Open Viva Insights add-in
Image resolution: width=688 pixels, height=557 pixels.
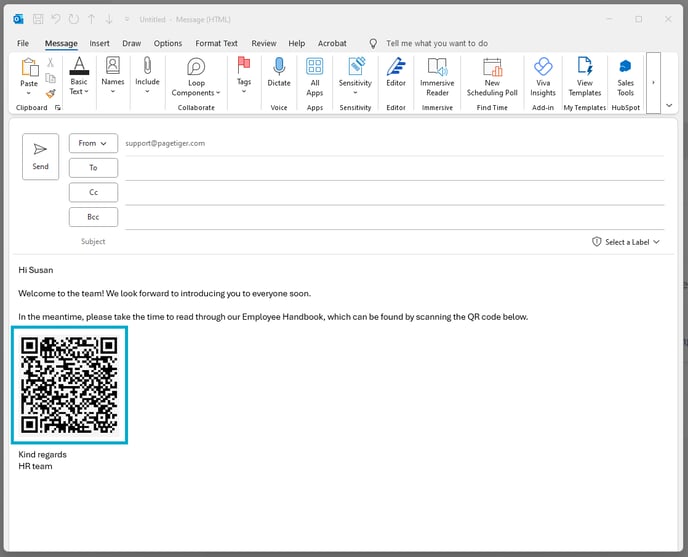pos(544,75)
